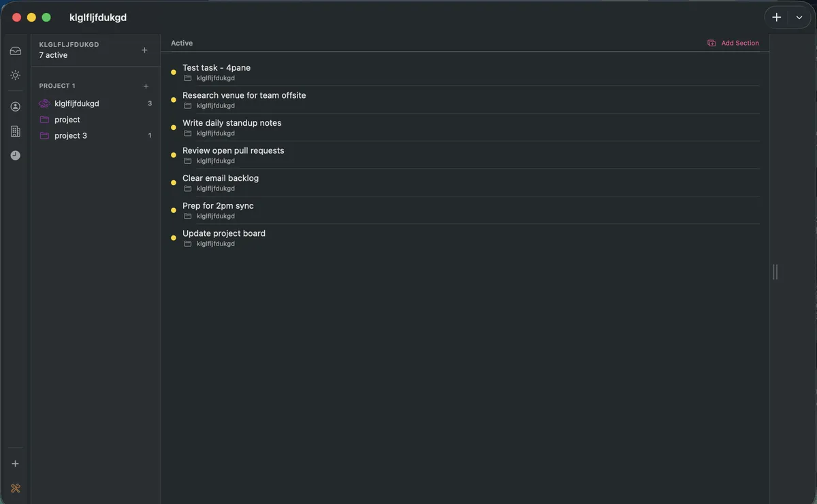The width and height of the screenshot is (817, 504).
Task: Select the klglfljfdukgd project in the sidebar
Action: coord(77,102)
